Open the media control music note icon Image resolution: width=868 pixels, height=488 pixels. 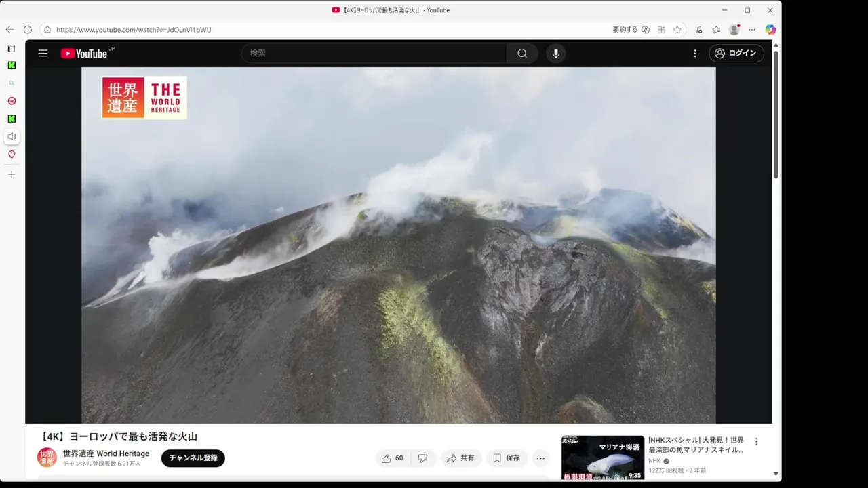pyautogui.click(x=699, y=30)
